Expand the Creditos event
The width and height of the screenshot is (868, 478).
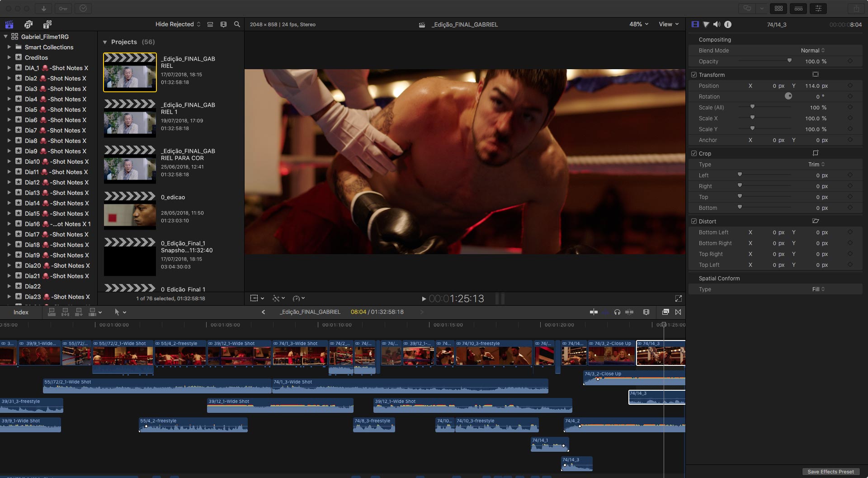pyautogui.click(x=9, y=57)
